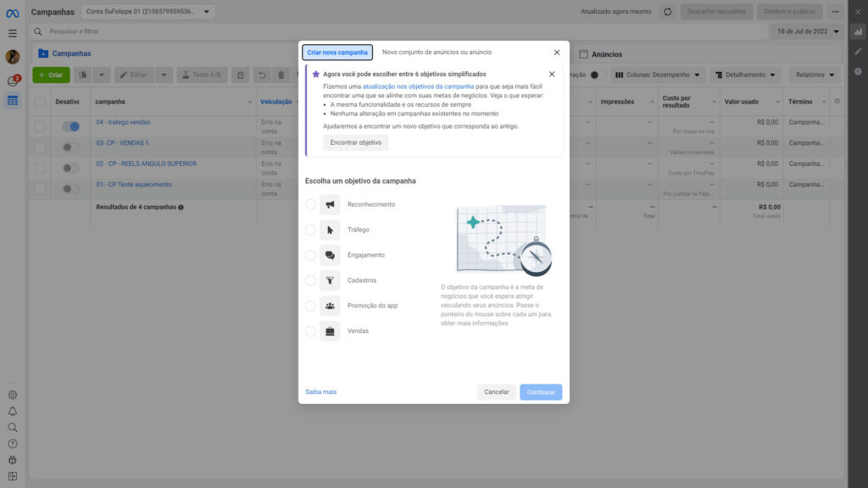Screen dimensions: 868x488
Task: Click the Meta logo icon
Action: tap(12, 12)
